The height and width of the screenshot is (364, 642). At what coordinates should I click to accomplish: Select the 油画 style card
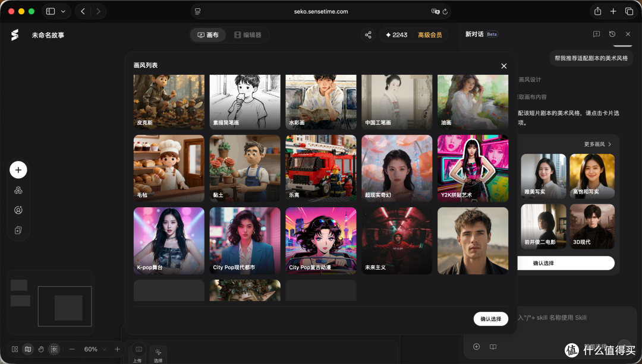coord(473,102)
